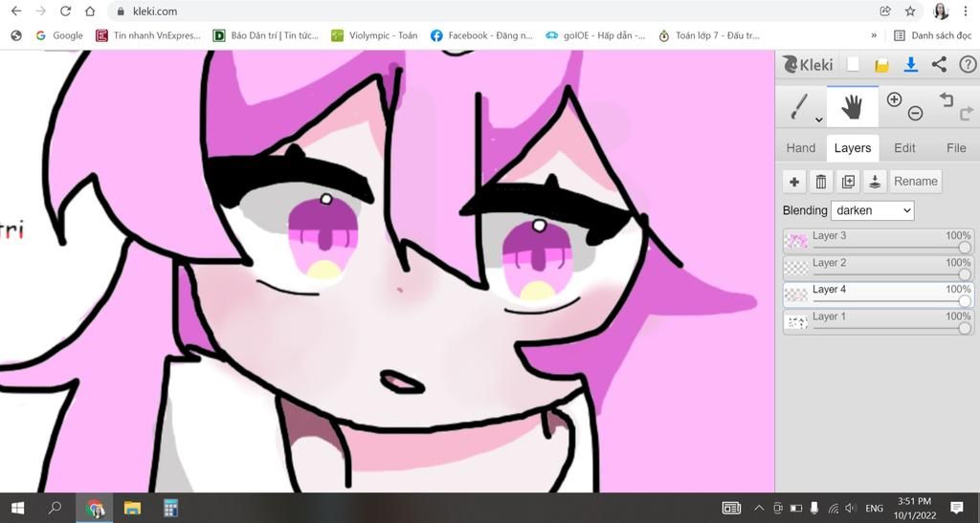
Task: Create a new image with the blank page icon
Action: click(x=853, y=64)
